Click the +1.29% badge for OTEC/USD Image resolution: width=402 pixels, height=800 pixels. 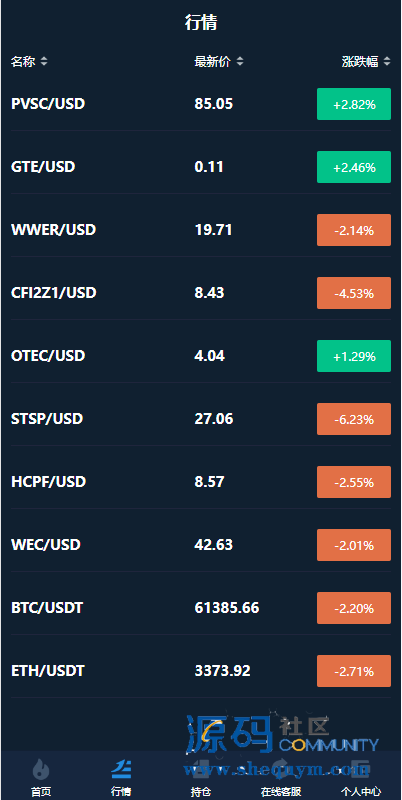354,356
